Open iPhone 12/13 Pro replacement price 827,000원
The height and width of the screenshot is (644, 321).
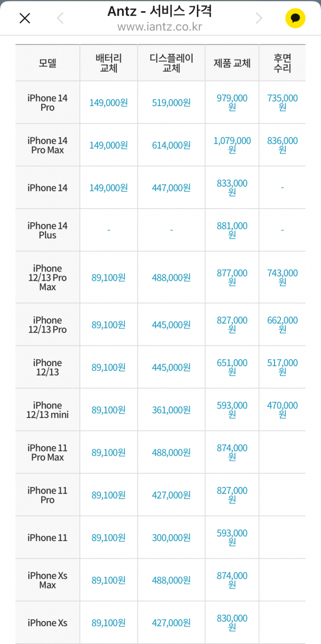(232, 324)
